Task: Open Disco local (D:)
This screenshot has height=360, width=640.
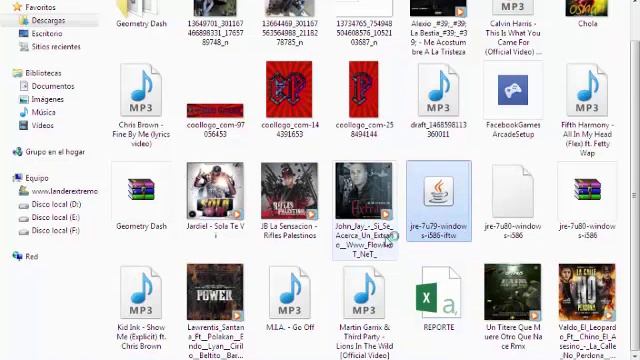Action: 56,204
